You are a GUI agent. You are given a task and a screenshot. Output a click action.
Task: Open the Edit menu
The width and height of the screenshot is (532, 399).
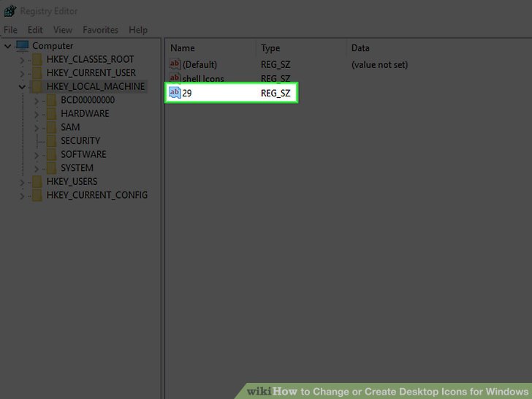click(35, 30)
